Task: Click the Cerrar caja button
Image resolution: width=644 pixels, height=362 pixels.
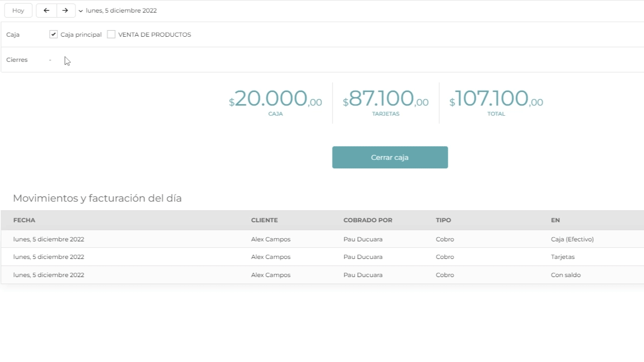Action: (x=390, y=157)
